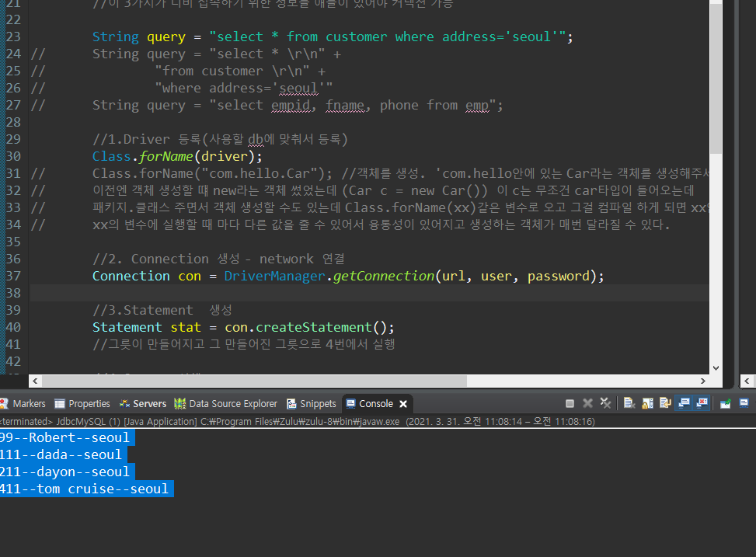
Task: Click 'con' variable declaration on line 37
Action: (x=190, y=276)
